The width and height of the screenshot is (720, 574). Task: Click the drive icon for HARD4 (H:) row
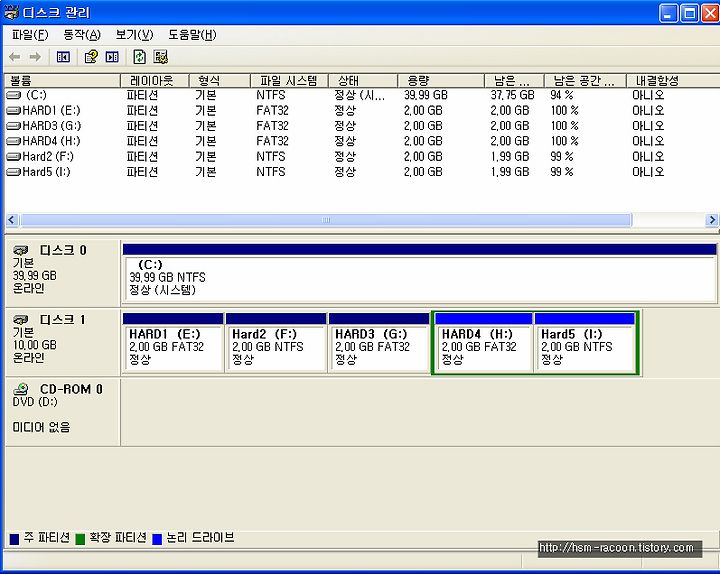tap(14, 141)
